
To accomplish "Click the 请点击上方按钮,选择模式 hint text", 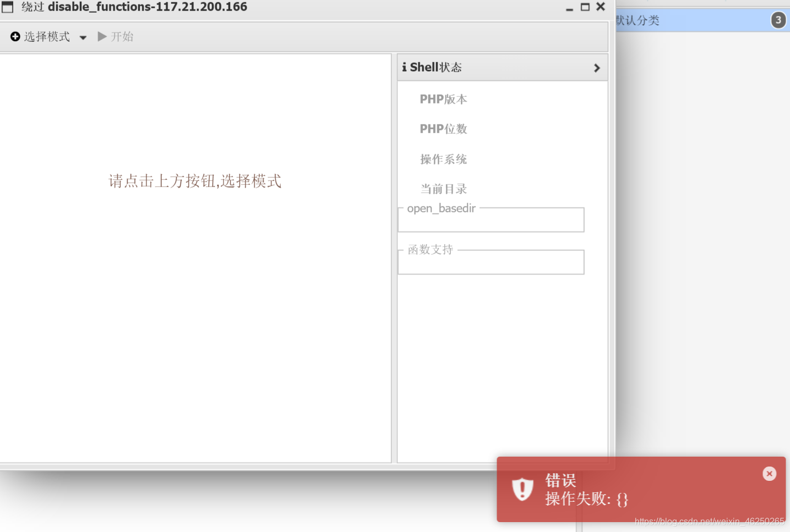I will pyautogui.click(x=195, y=181).
